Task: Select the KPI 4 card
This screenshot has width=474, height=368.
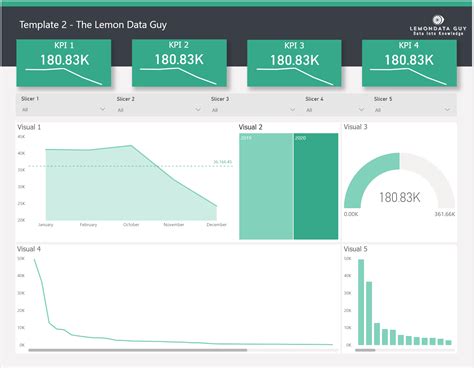Action: point(409,63)
